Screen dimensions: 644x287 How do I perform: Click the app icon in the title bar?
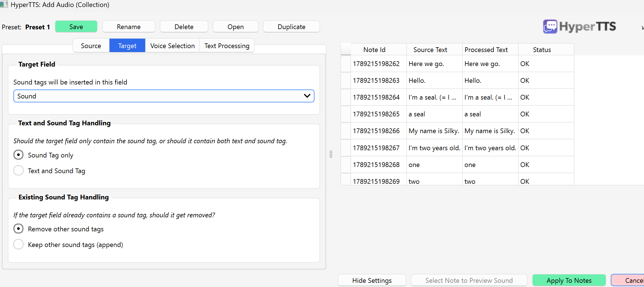point(4,4)
